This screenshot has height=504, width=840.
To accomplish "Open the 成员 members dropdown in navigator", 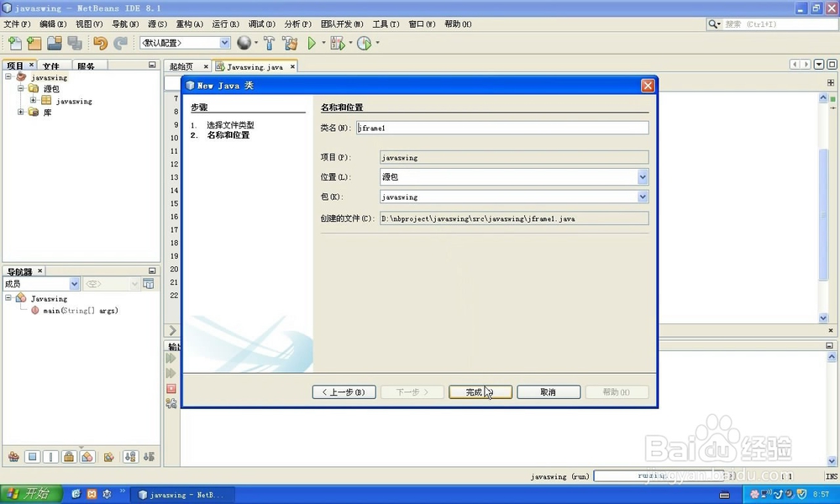I will 75,284.
